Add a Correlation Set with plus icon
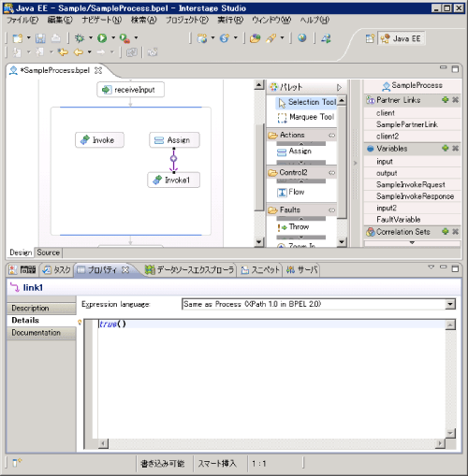The width and height of the screenshot is (468, 476). tap(446, 231)
